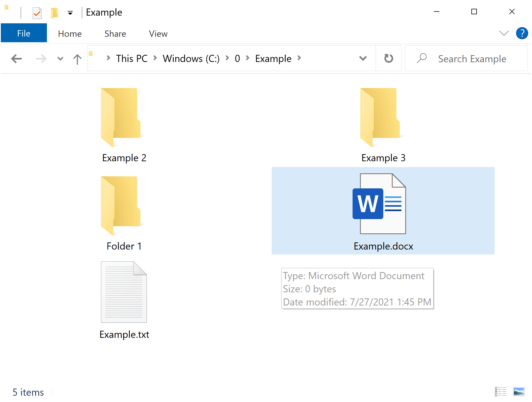This screenshot has height=402, width=532.
Task: Open the Customize Quick Access Toolbar dropdown
Action: click(x=70, y=12)
